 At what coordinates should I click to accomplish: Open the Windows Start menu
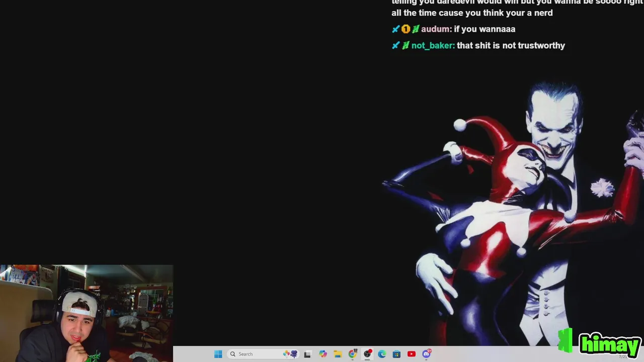click(x=218, y=354)
